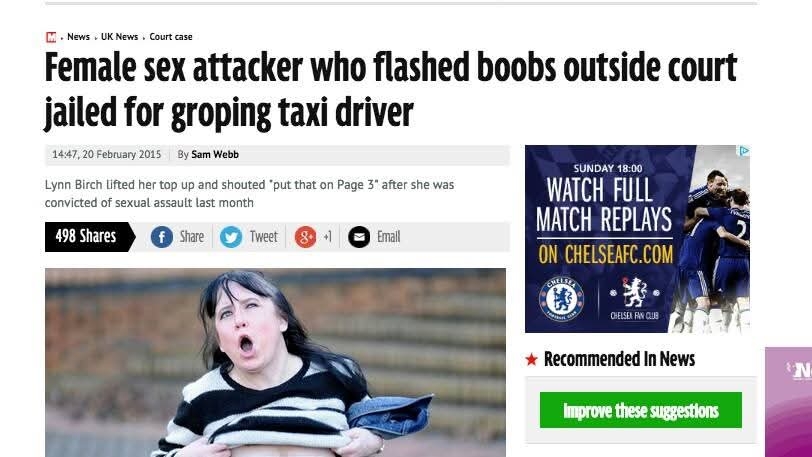
Task: Click the Improve these suggestions button
Action: tap(641, 410)
